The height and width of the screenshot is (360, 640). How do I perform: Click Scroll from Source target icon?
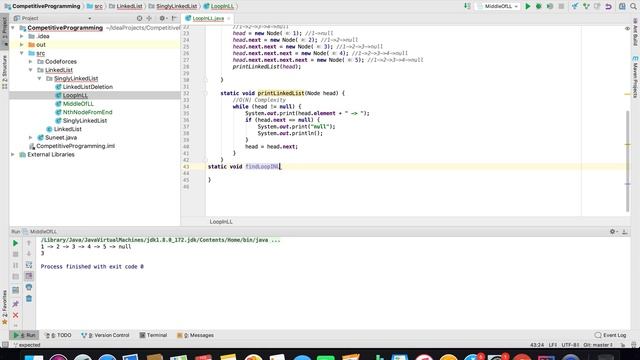(140, 18)
